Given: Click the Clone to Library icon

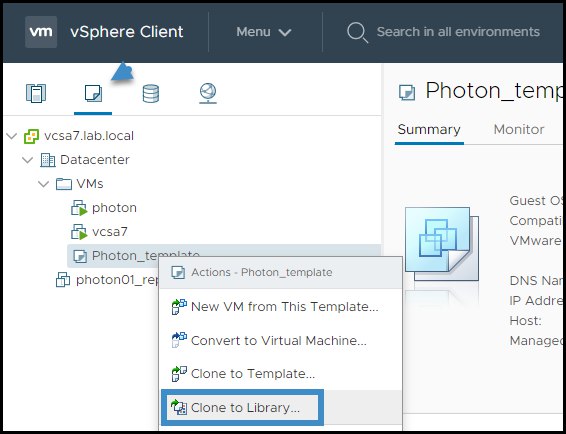Looking at the screenshot, I should point(179,407).
